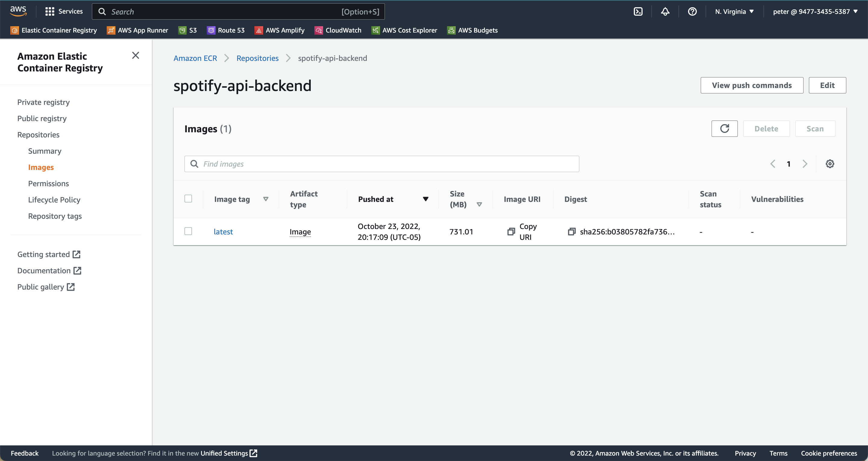Open the N. Virginia region dropdown

[734, 11]
